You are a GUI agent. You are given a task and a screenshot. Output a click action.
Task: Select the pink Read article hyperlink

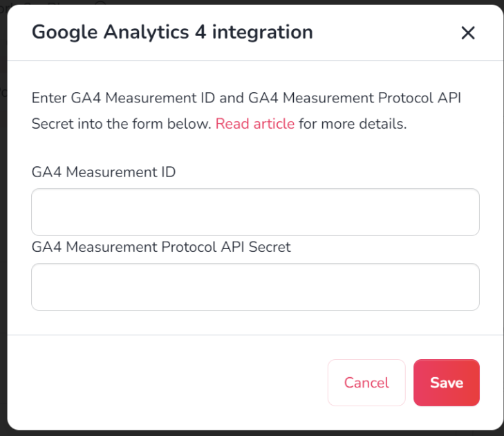point(255,124)
